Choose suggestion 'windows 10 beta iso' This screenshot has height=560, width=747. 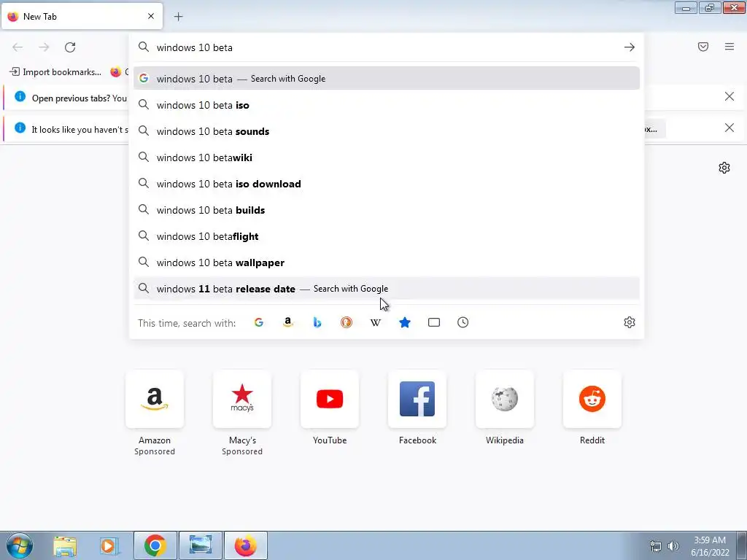pyautogui.click(x=387, y=105)
